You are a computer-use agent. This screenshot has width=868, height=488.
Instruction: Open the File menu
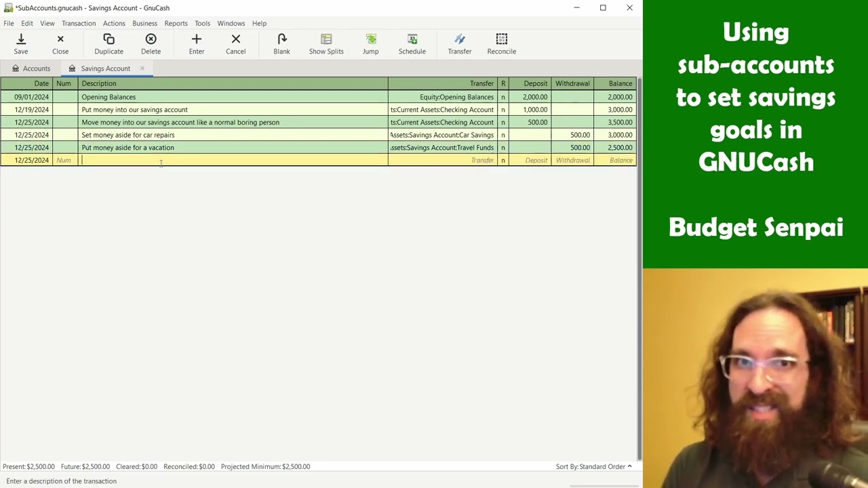9,23
